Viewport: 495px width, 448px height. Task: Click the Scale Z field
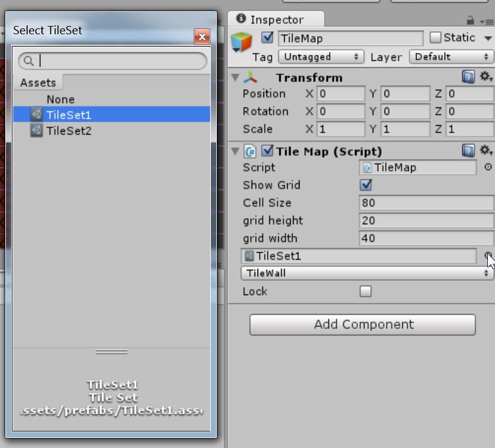pyautogui.click(x=470, y=129)
